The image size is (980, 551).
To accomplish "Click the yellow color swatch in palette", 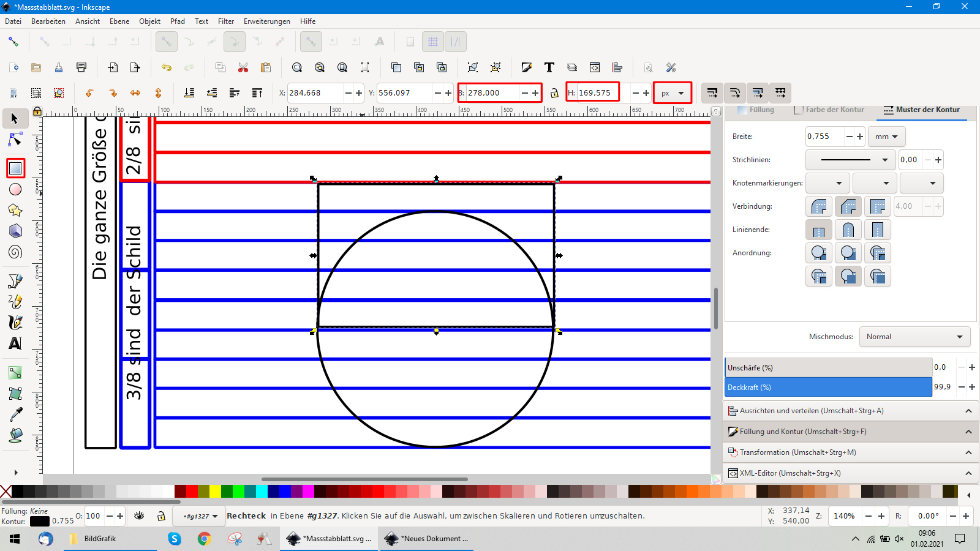I will [x=215, y=491].
